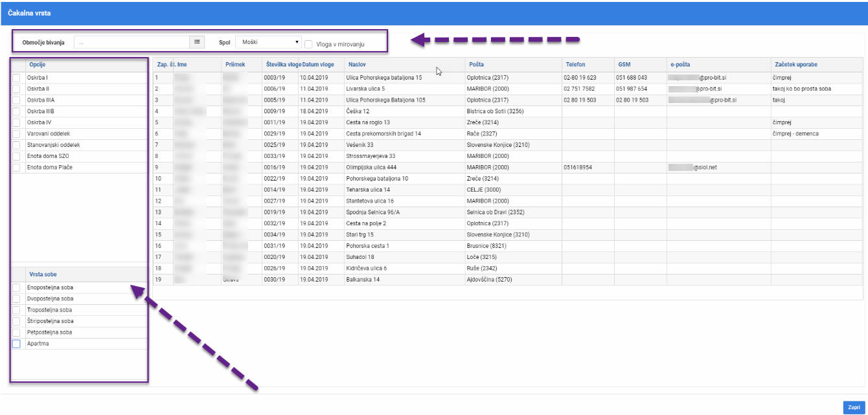The width and height of the screenshot is (868, 415).
Task: Sort table by Telefon column header
Action: click(575, 65)
